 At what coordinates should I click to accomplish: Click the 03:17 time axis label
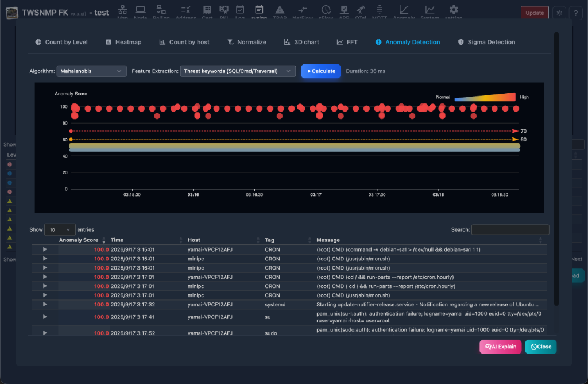316,194
